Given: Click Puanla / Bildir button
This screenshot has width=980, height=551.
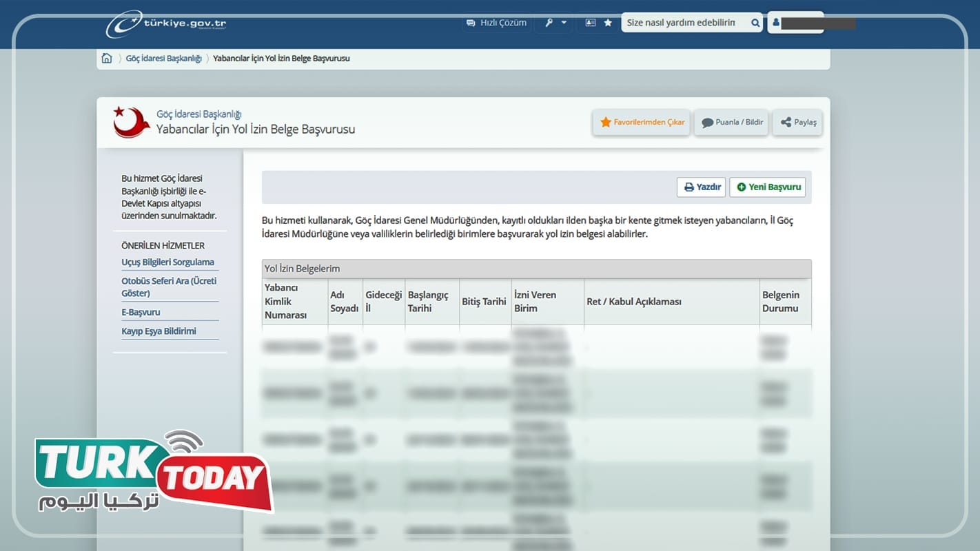Looking at the screenshot, I should tap(732, 123).
